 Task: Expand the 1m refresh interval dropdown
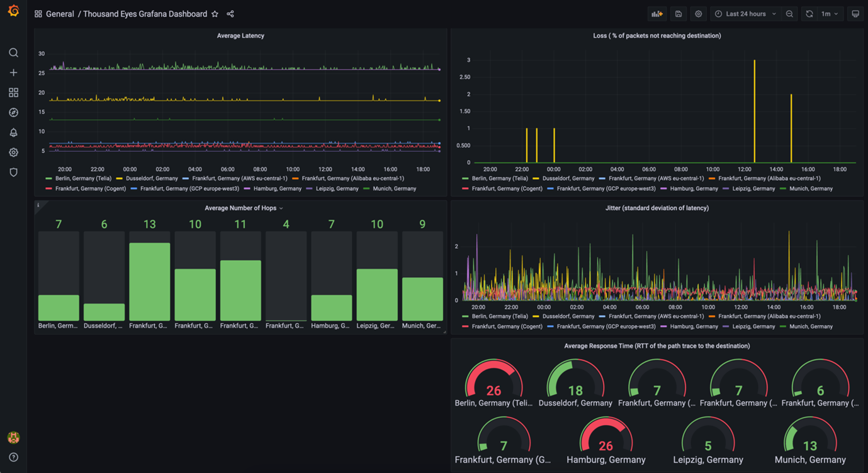[x=830, y=14]
